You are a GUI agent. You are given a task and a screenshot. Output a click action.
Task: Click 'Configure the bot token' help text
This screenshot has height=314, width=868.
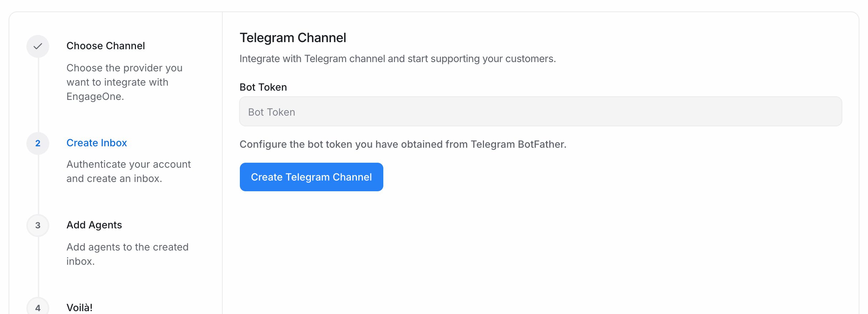coord(403,144)
